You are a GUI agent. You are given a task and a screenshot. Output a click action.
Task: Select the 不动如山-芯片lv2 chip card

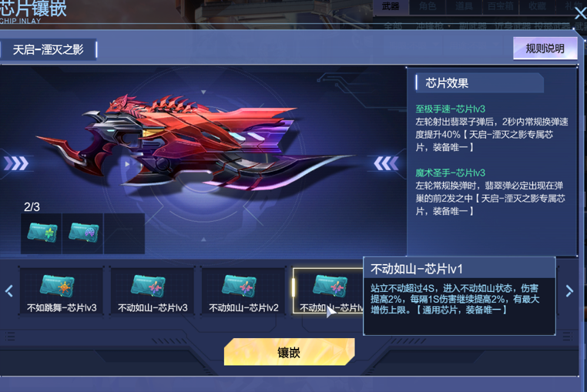243,291
